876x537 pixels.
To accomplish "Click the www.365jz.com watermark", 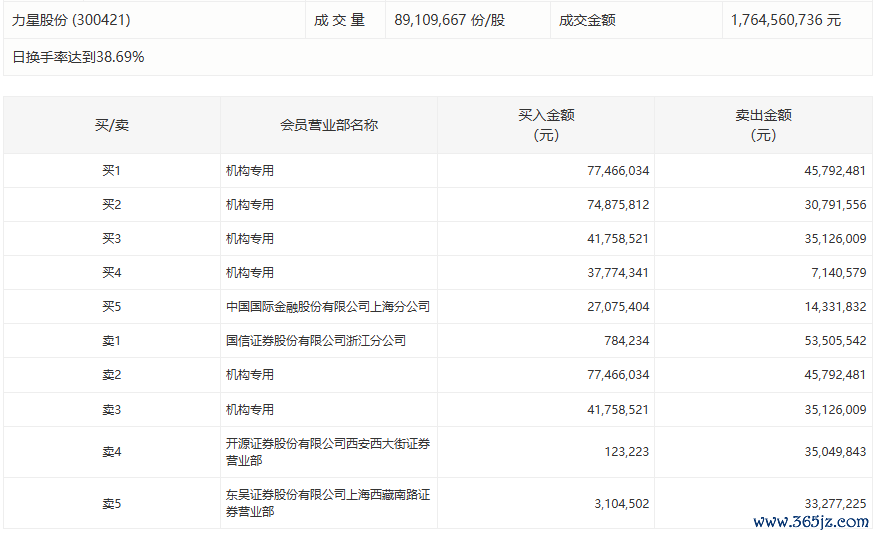I will click(x=810, y=521).
